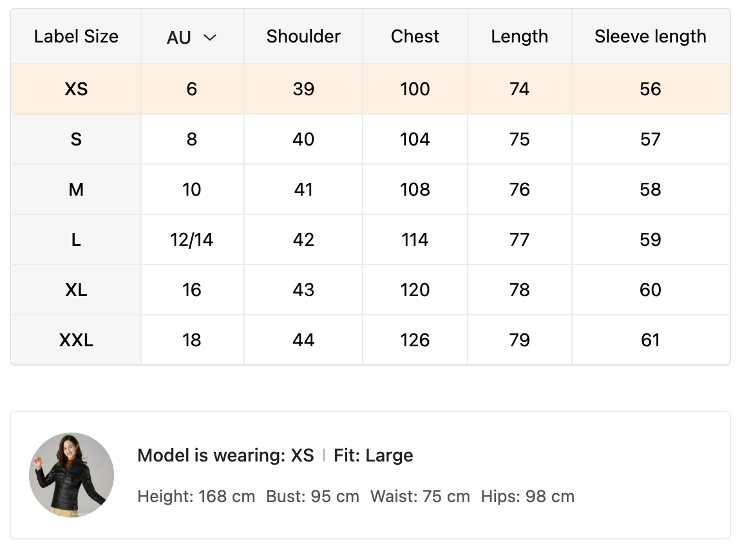742x560 pixels.
Task: Select the XS size row label
Action: click(76, 89)
